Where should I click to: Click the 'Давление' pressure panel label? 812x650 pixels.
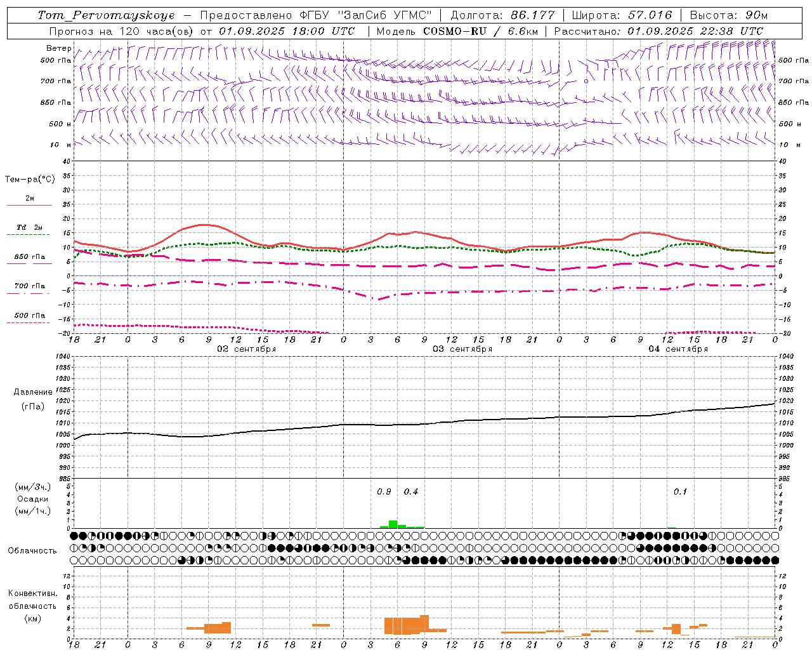[33, 392]
